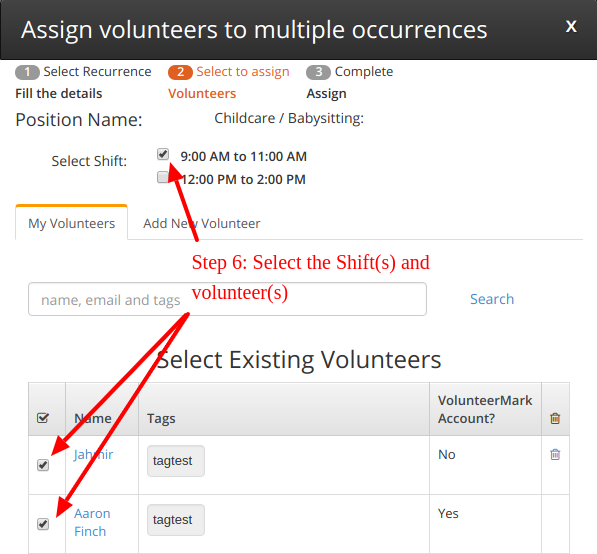Focus the name, email and tags field

tap(227, 299)
